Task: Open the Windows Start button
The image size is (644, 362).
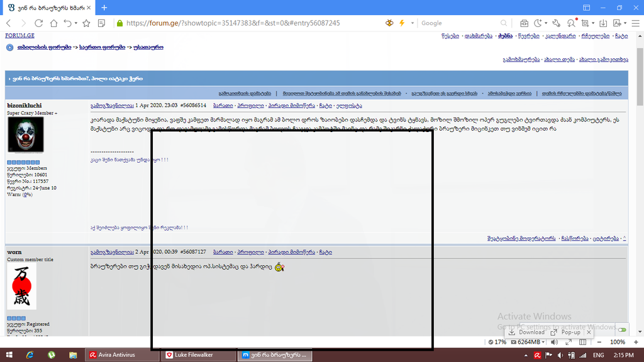Action: pyautogui.click(x=9, y=355)
